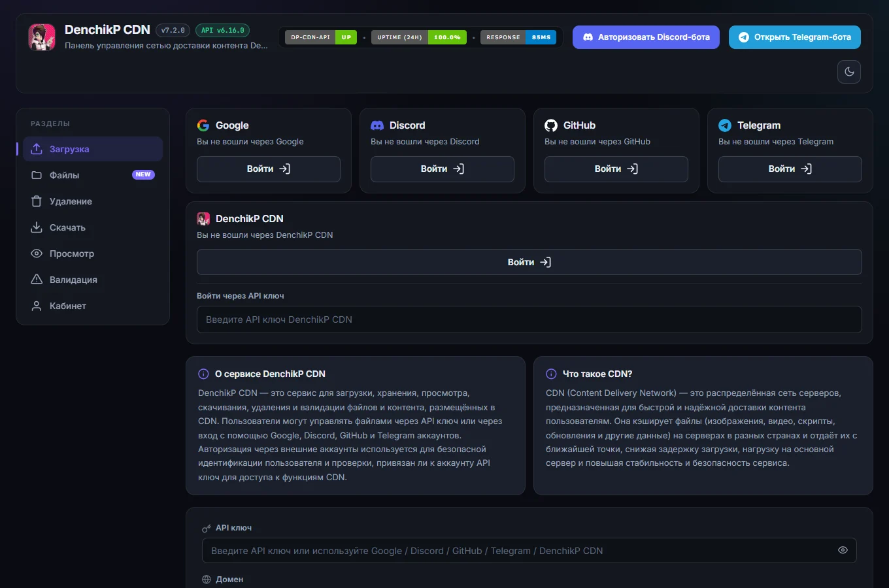Image resolution: width=889 pixels, height=588 pixels.
Task: Click the DenchikP CDN avatar in header
Action: (x=42, y=37)
